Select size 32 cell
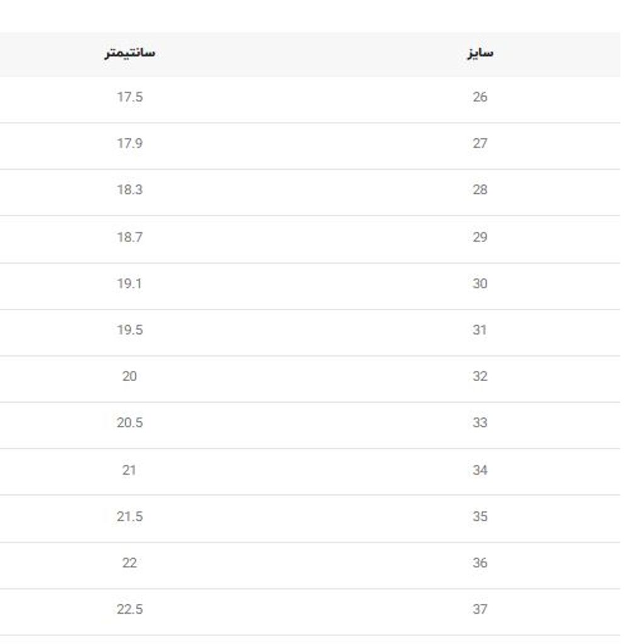Screen dimensions: 644x644 (x=480, y=376)
